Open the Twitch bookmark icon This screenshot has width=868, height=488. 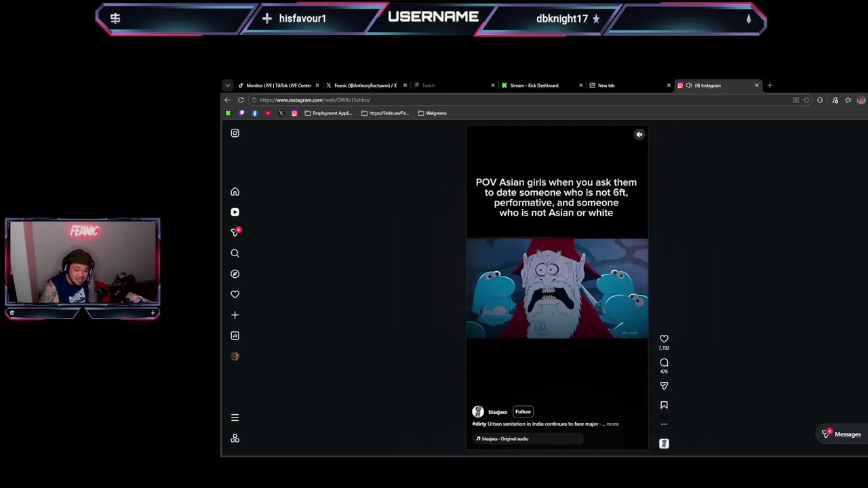[241, 113]
